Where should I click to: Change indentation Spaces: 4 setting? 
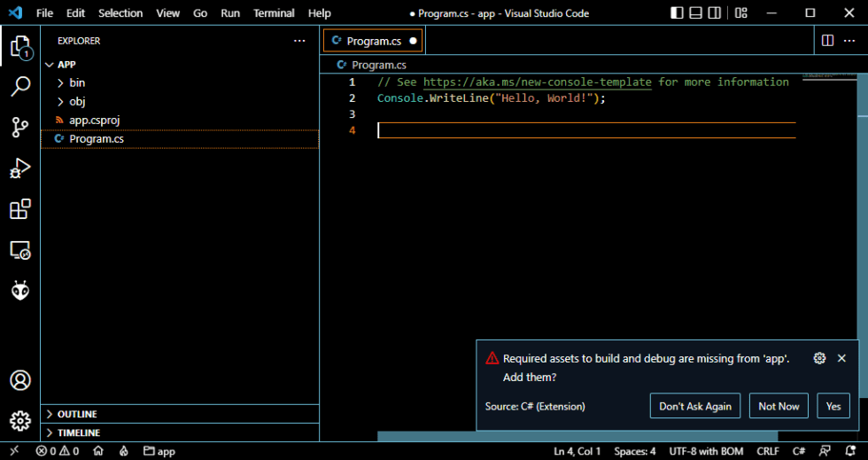635,451
